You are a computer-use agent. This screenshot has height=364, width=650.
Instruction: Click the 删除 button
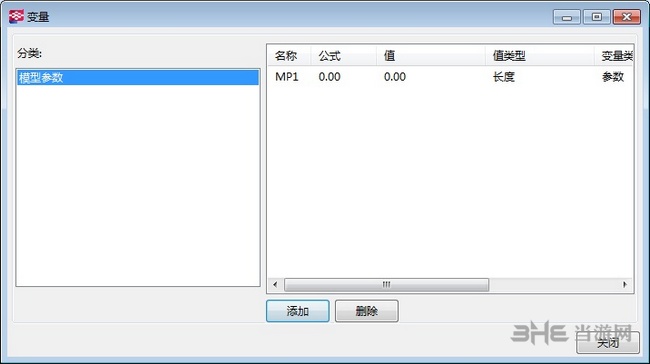click(366, 311)
